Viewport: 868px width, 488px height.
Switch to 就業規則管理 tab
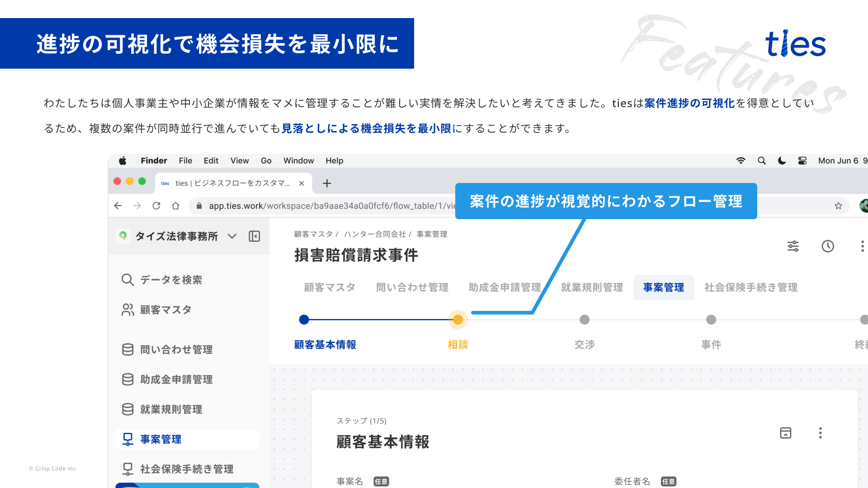592,287
